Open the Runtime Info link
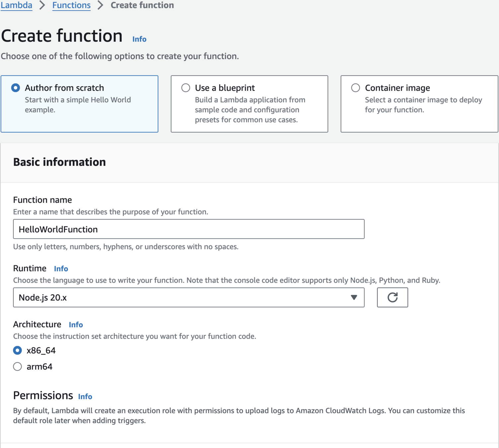 (x=61, y=268)
